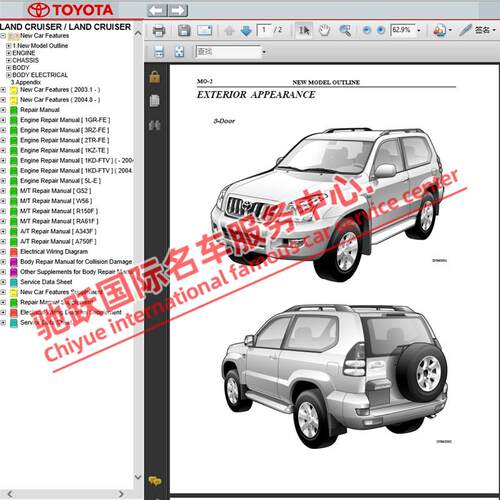Click the page number field
This screenshot has height=500, width=500.
[x=264, y=30]
